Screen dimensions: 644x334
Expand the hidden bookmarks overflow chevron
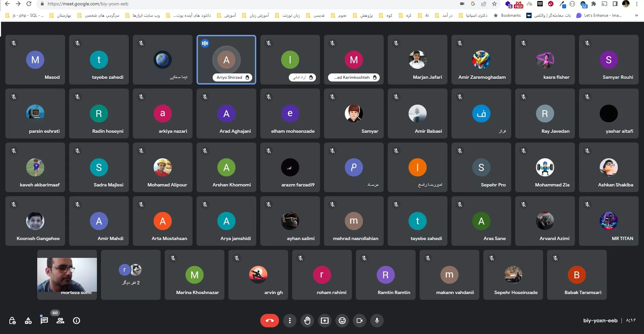tap(636, 15)
